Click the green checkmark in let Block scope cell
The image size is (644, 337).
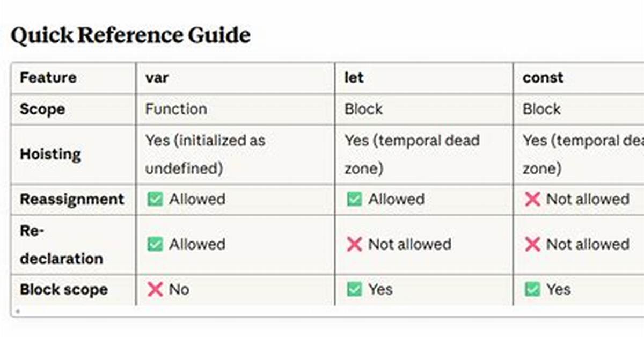(354, 290)
